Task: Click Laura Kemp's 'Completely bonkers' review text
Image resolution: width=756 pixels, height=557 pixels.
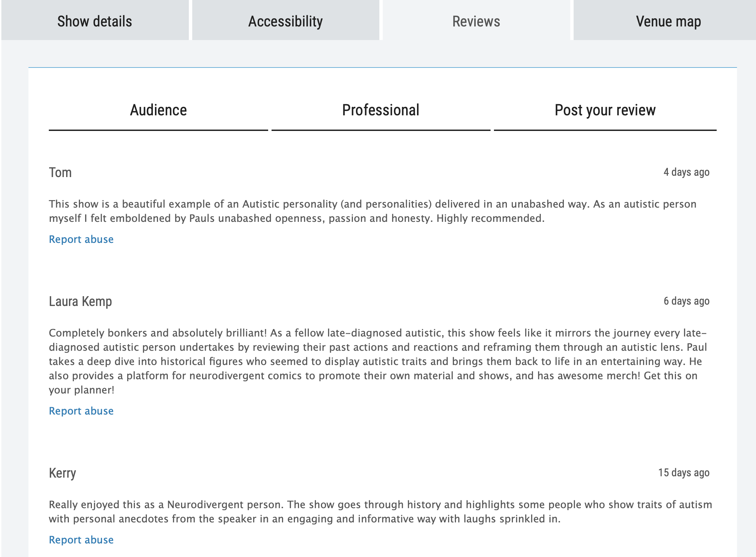Action: 378,361
